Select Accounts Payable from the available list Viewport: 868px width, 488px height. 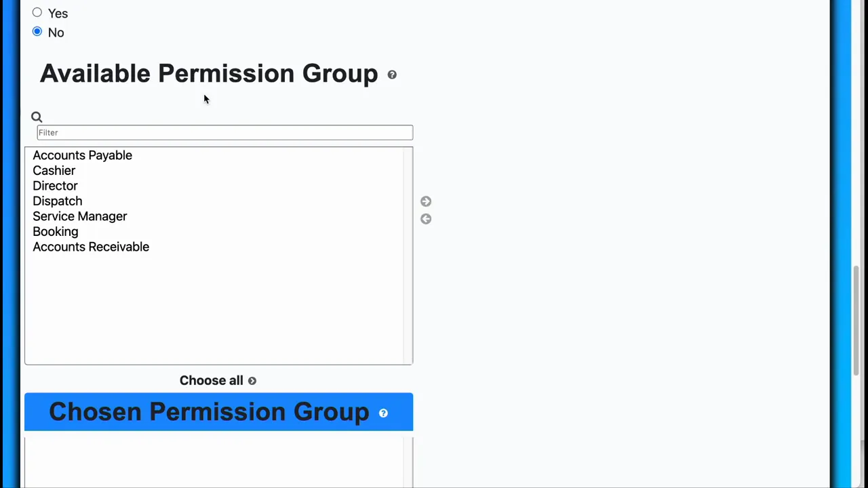(82, 155)
